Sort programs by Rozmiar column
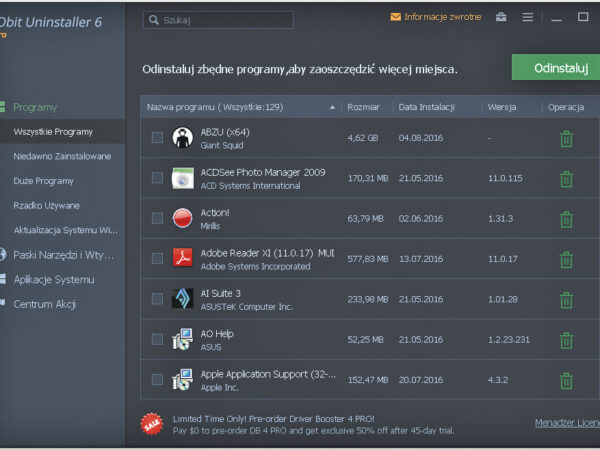Viewport: 600px width, 450px height. point(363,107)
